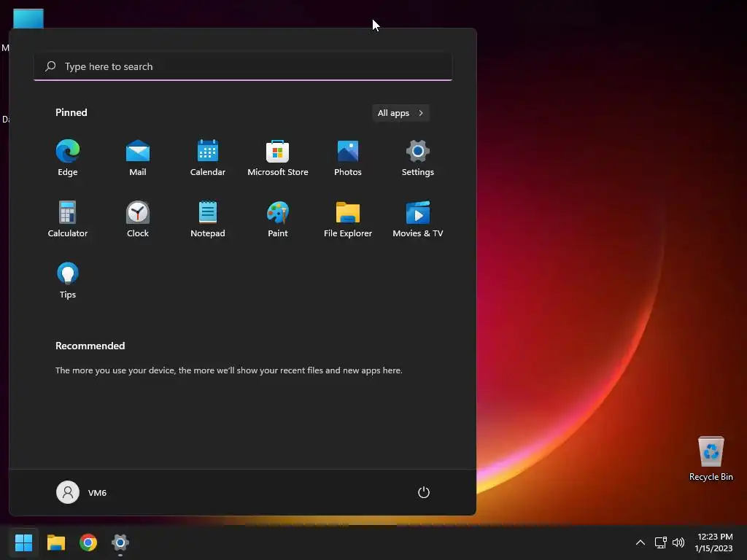Open the Paint app
The height and width of the screenshot is (560, 747).
click(x=278, y=219)
